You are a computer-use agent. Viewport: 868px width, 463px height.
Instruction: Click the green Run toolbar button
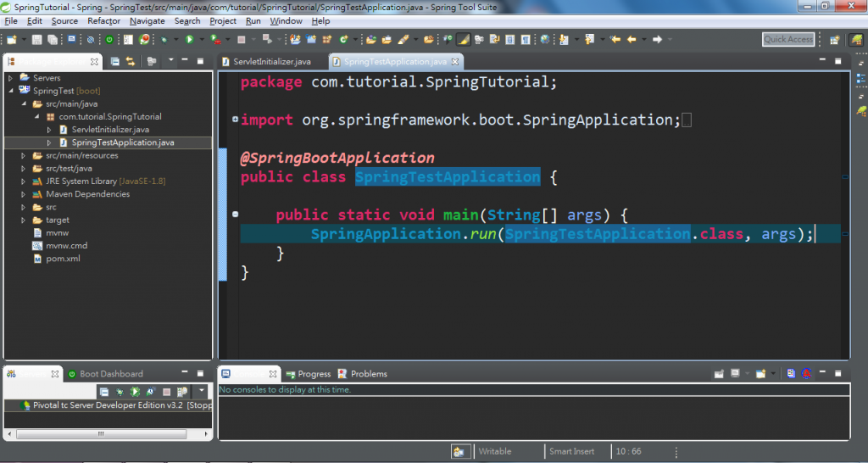pyautogui.click(x=189, y=39)
